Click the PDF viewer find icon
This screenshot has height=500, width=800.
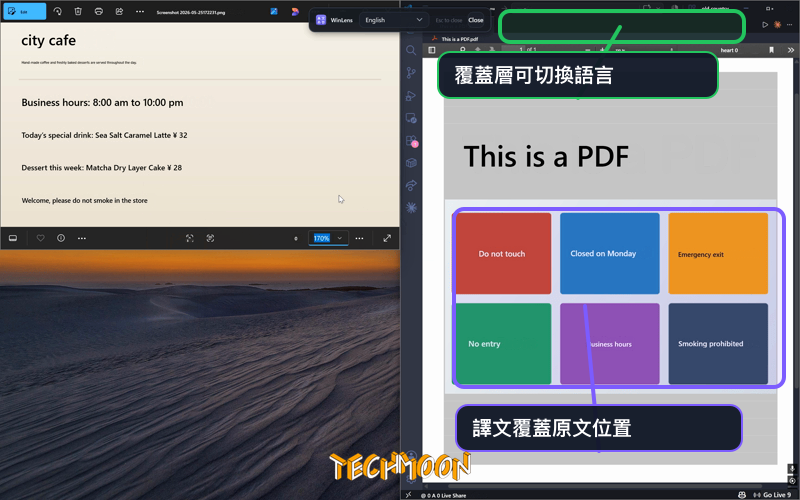click(462, 50)
